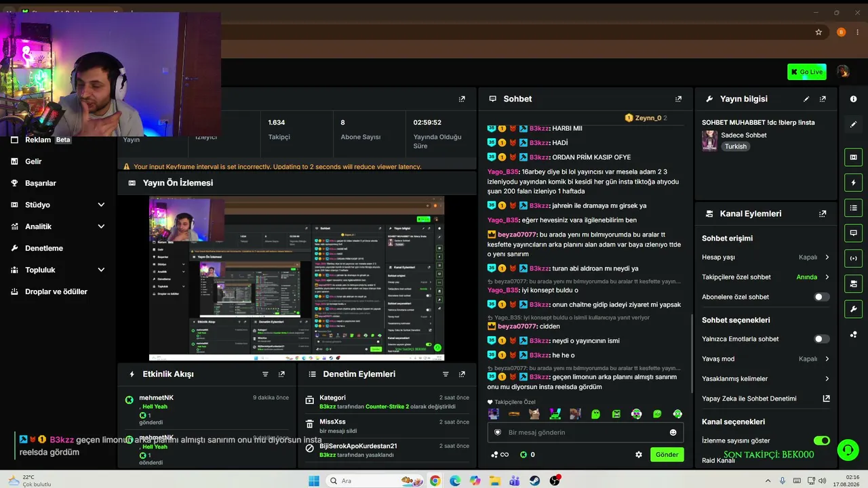Toggle the wrench icon in right rail
This screenshot has height=488, width=868.
point(853,309)
